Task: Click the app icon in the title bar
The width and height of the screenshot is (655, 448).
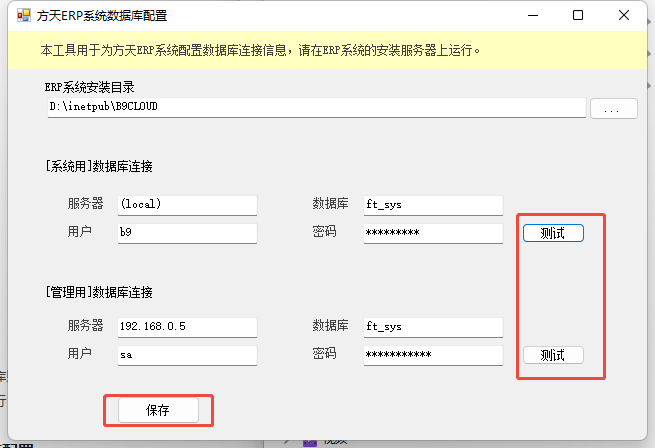Action: (x=23, y=15)
